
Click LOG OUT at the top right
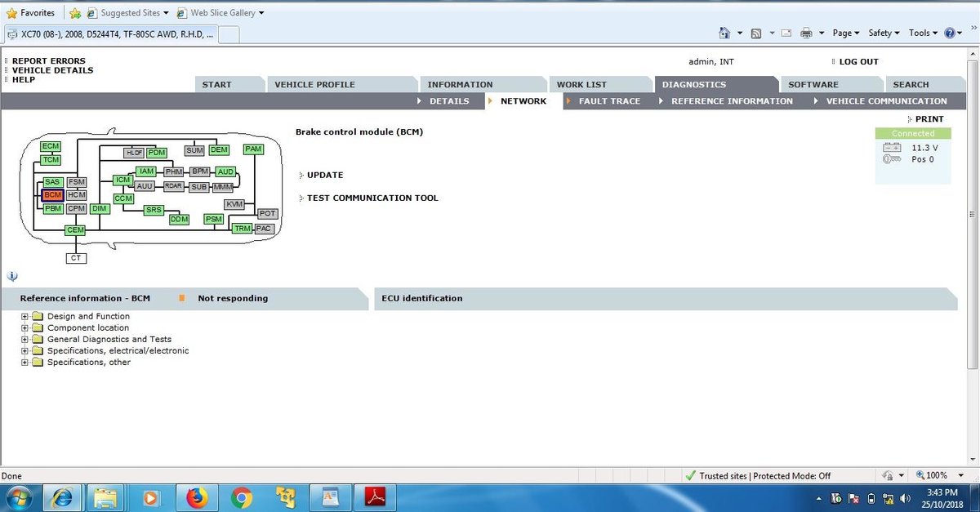[x=857, y=61]
